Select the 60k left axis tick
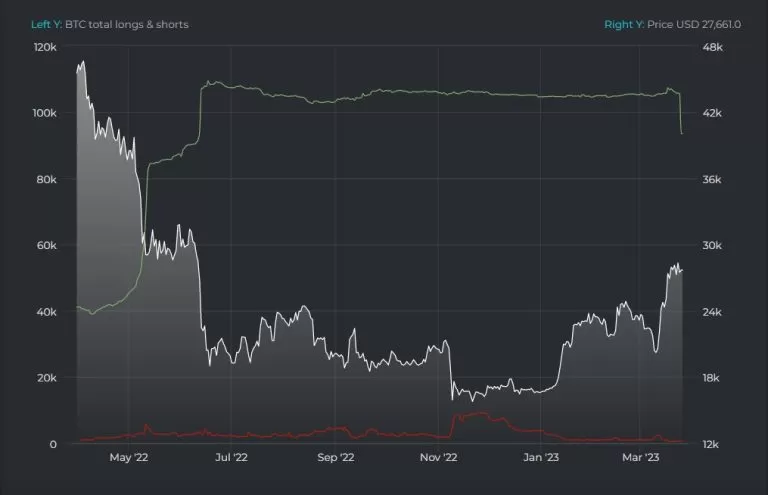Viewport: 768px width, 495px height. 47,246
